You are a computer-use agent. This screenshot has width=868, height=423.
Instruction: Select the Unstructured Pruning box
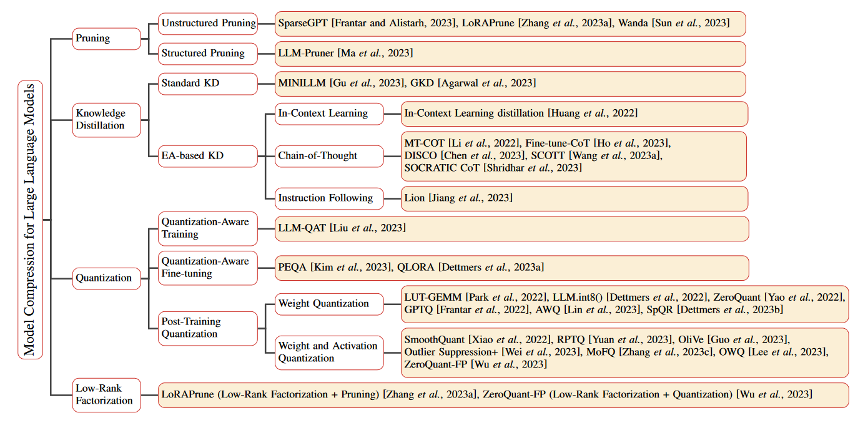point(208,24)
